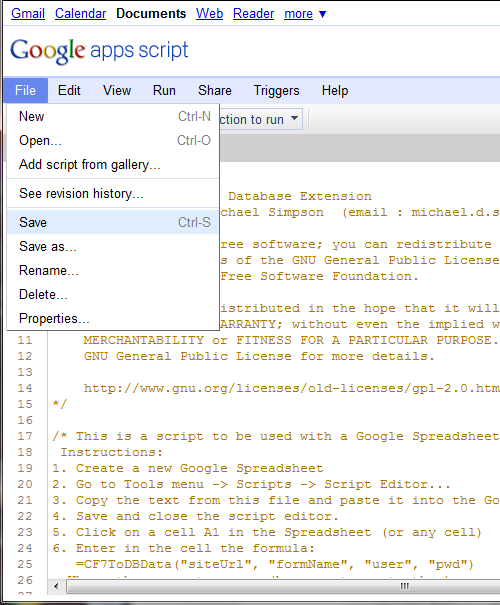Open the function to run dropdown
Image resolution: width=500 pixels, height=605 pixels.
click(261, 119)
